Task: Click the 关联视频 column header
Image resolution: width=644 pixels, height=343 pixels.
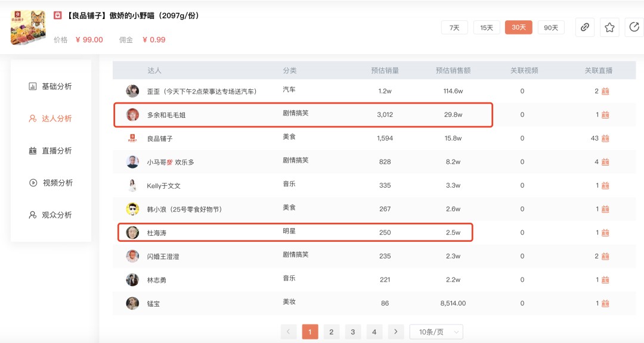Action: click(x=524, y=71)
